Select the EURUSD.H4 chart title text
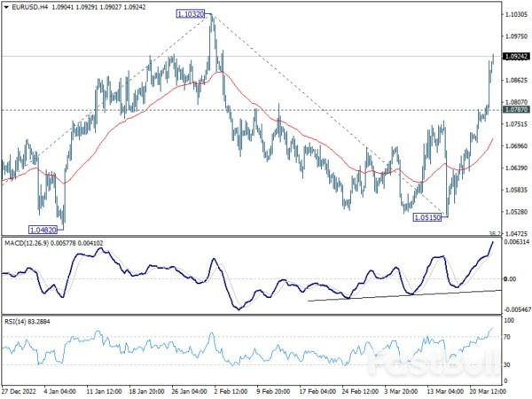Viewport: 532px width, 399px height. coord(29,7)
